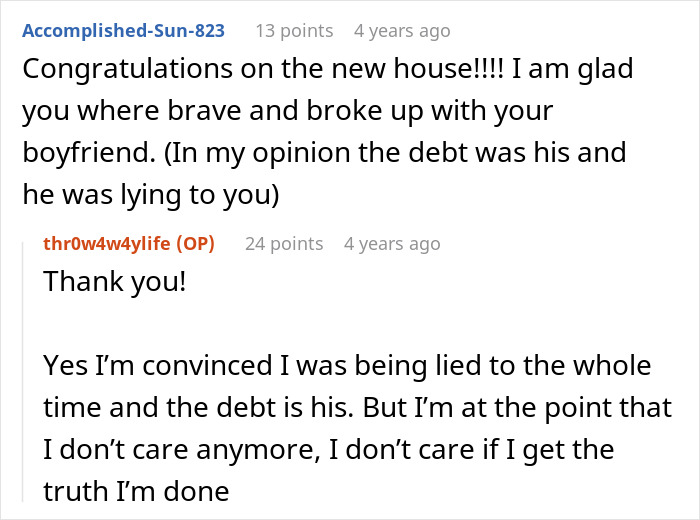Click the line starting 'Yes I'm convinced'

[347, 367]
